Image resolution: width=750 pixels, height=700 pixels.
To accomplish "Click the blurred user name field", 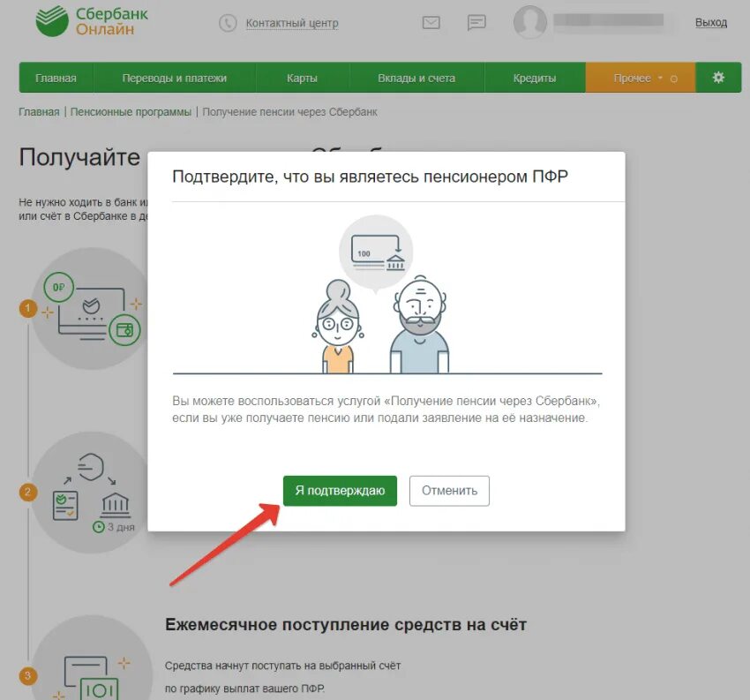I will click(609, 20).
